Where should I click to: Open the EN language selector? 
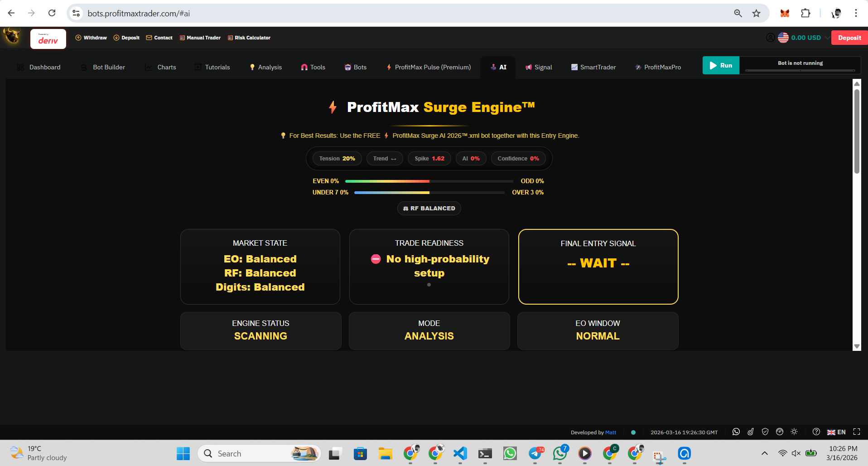coord(836,432)
